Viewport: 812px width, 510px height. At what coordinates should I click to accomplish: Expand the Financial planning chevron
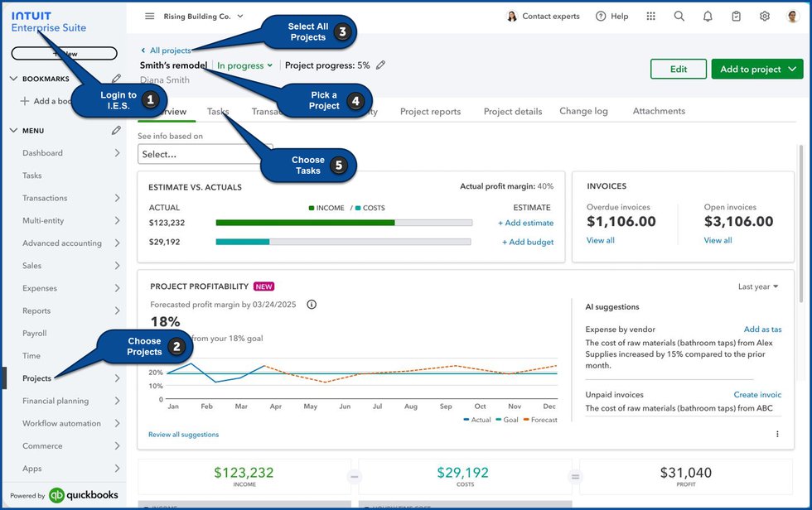pos(117,401)
